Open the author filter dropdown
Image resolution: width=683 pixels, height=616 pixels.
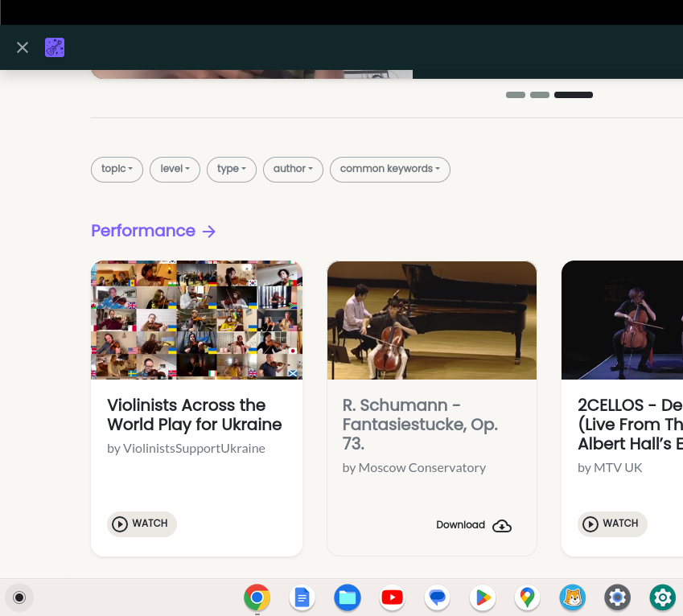[x=293, y=170]
